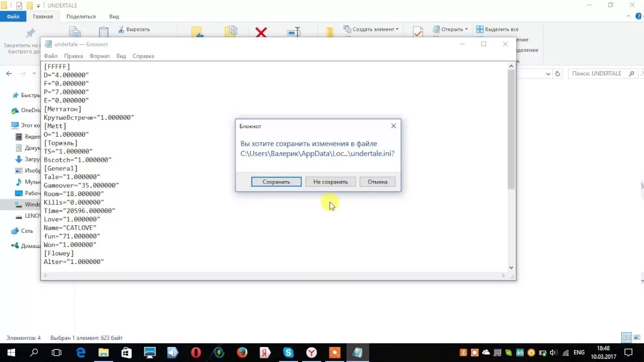644x362 pixels.
Task: Click Notepad horizontal scrollbar right arrow
Action: (x=504, y=276)
